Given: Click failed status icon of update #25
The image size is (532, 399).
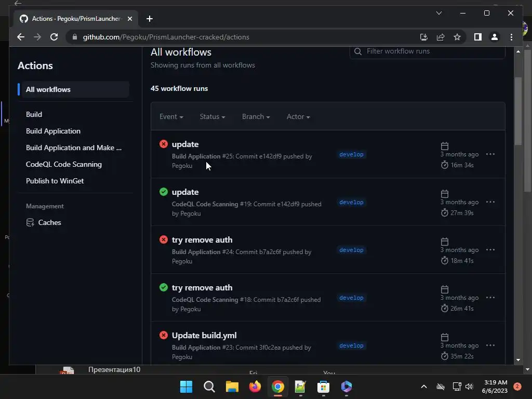Looking at the screenshot, I should point(164,144).
